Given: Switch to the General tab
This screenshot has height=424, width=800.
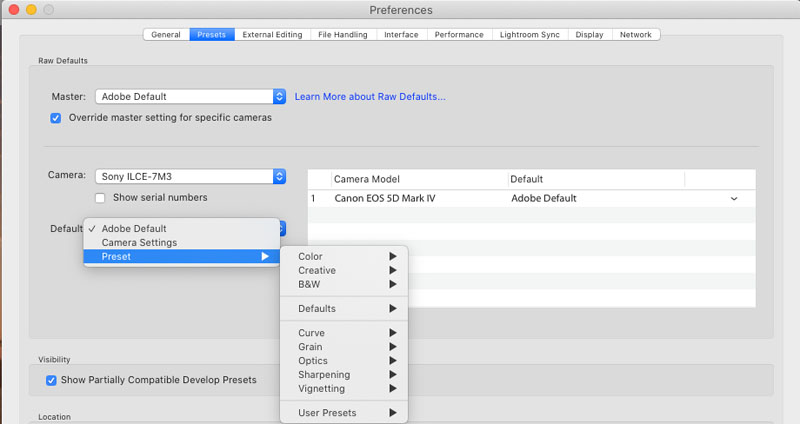Looking at the screenshot, I should coord(166,35).
